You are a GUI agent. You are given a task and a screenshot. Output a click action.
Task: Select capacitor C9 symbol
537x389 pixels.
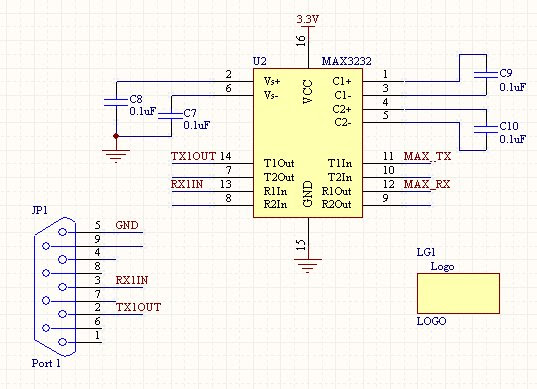486,75
